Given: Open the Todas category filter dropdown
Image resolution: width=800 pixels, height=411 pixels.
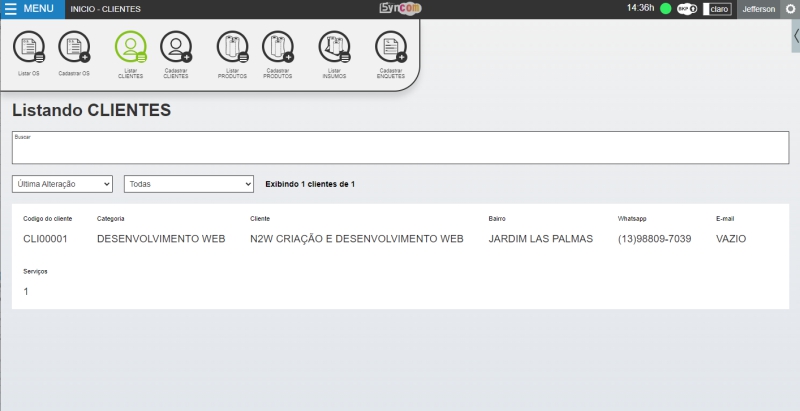Looking at the screenshot, I should click(189, 184).
